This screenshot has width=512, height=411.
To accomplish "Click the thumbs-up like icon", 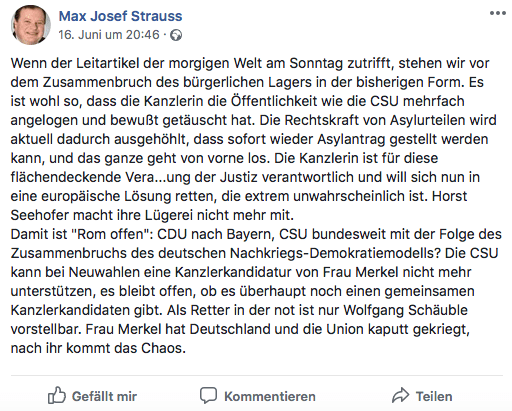I will tap(57, 395).
